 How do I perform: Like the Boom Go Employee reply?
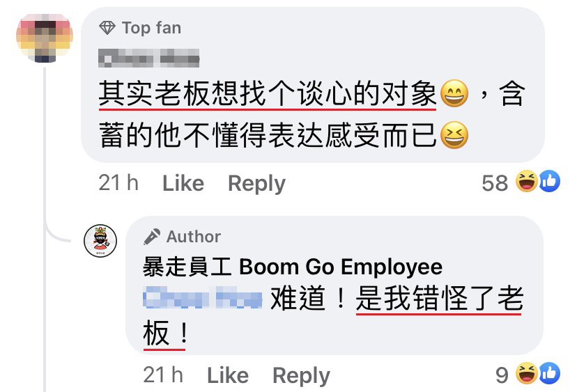click(228, 375)
